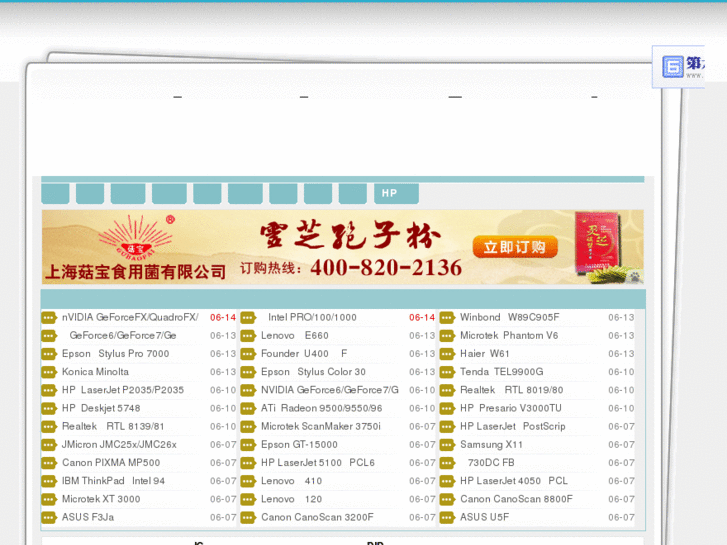The height and width of the screenshot is (545, 727).
Task: Click the orange 立即订购 order button
Action: [x=515, y=247]
